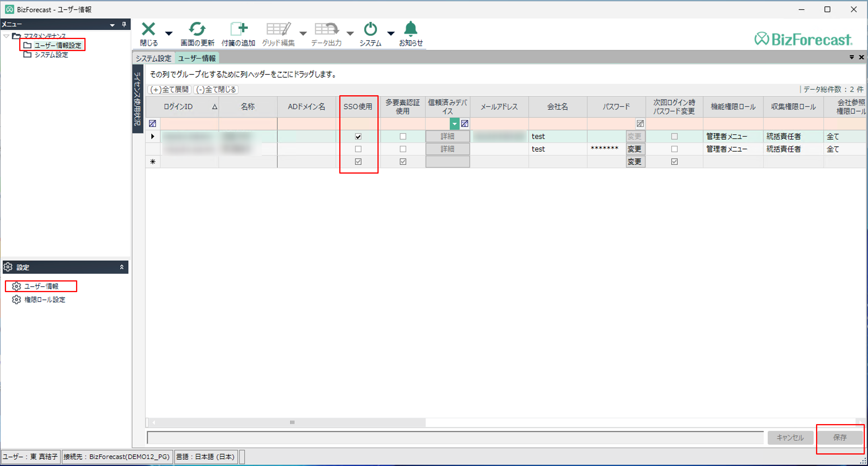Open dropdown arrow next to データ出力
Image resolution: width=868 pixels, height=466 pixels.
350,33
